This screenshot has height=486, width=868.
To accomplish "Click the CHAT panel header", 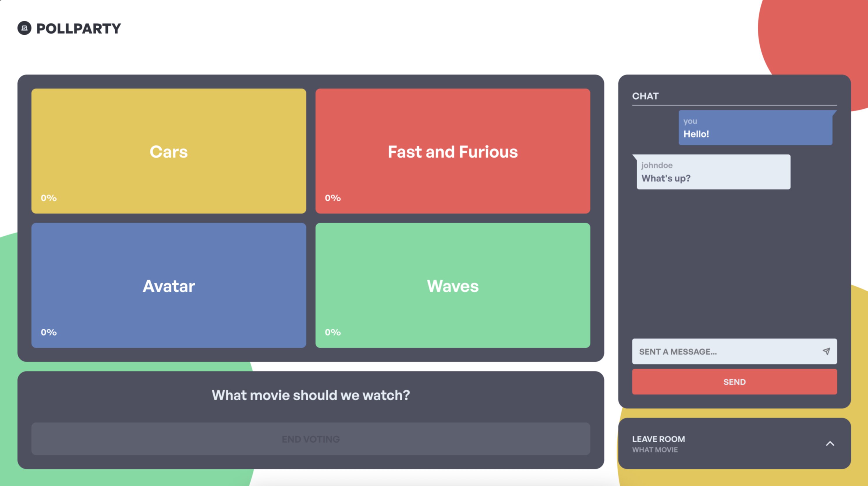I will [645, 96].
